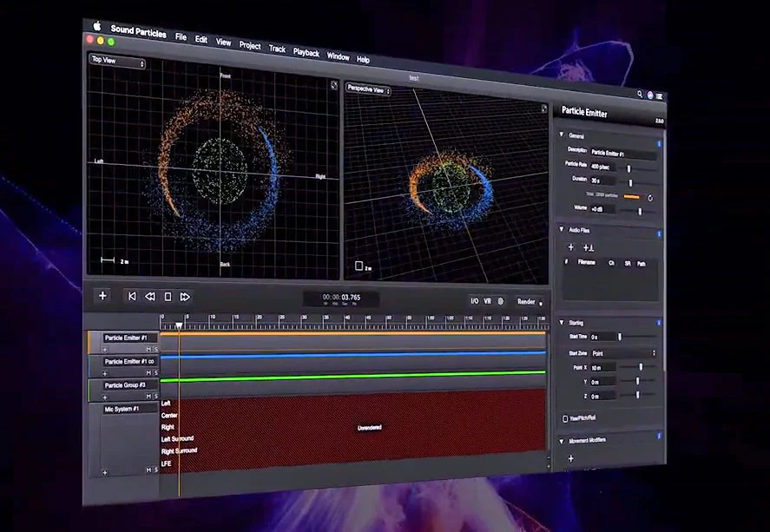Open the I/O settings button
This screenshot has height=532, width=770.
tap(474, 301)
